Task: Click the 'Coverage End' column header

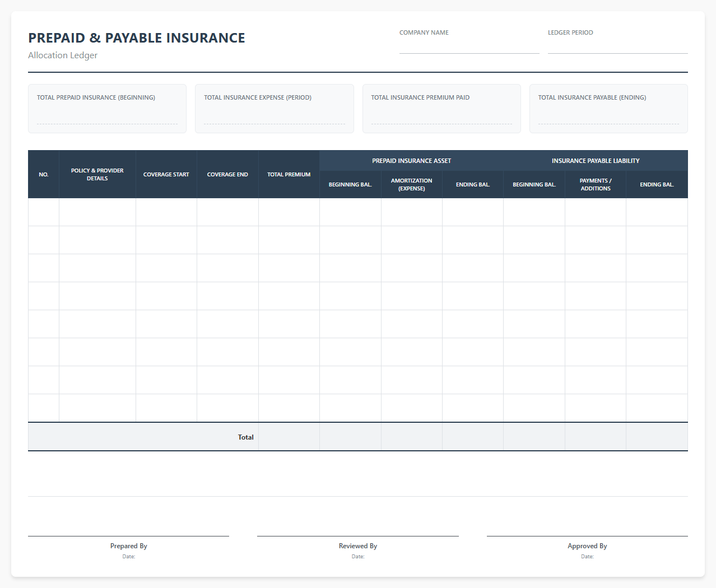Action: 227,174
